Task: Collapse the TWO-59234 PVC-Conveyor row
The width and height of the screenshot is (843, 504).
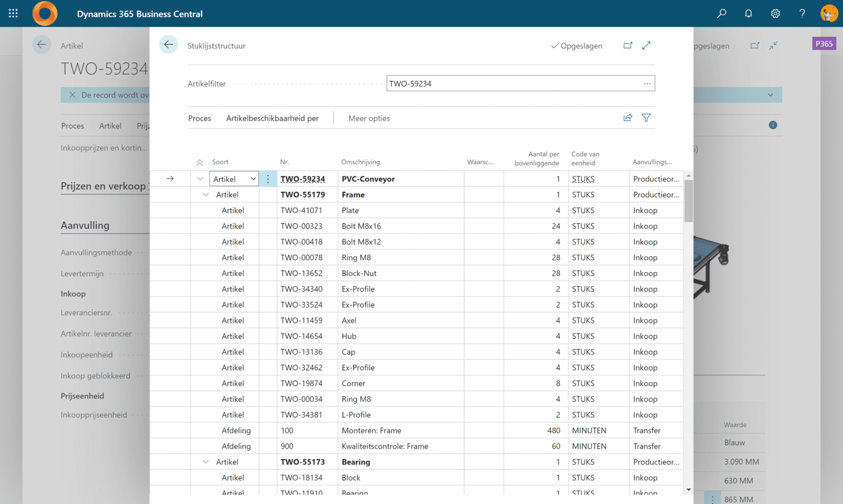Action: pyautogui.click(x=200, y=179)
